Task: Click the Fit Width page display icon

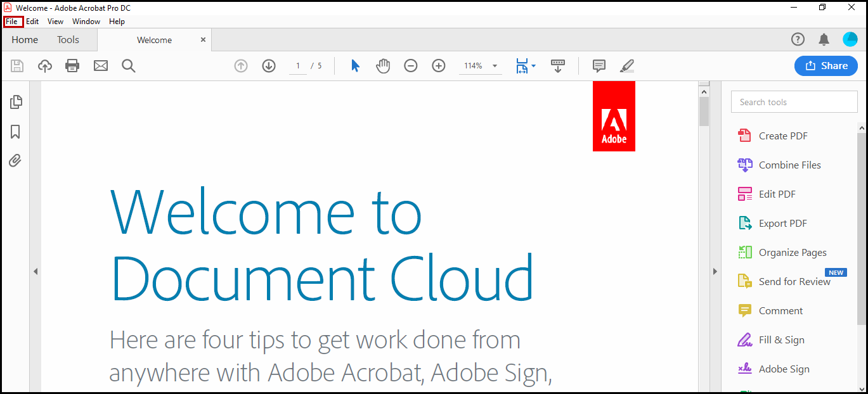Action: (x=522, y=66)
